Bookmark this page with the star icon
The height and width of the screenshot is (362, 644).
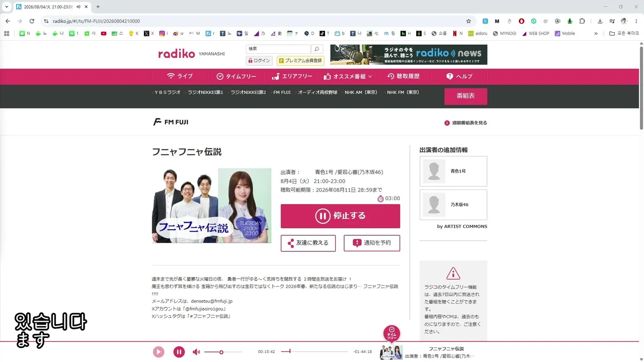tap(468, 21)
